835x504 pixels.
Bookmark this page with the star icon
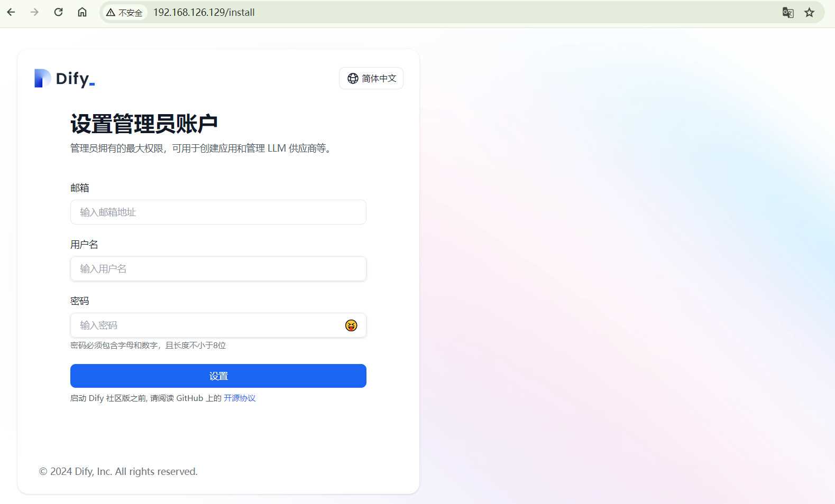[x=809, y=12]
